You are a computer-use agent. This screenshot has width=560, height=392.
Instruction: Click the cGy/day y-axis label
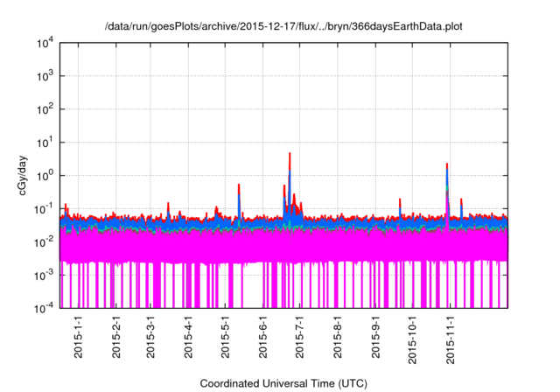coord(25,175)
